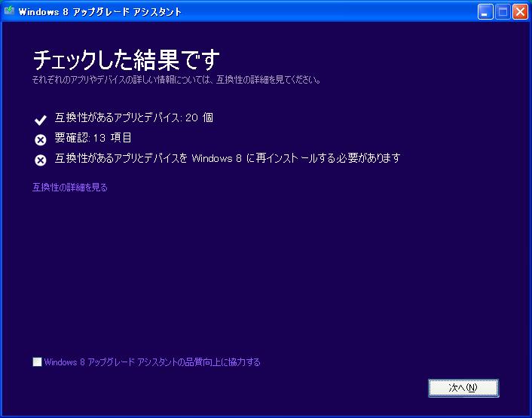Click the checkmark icon beside 20 個
The image size is (532, 418).
41,120
